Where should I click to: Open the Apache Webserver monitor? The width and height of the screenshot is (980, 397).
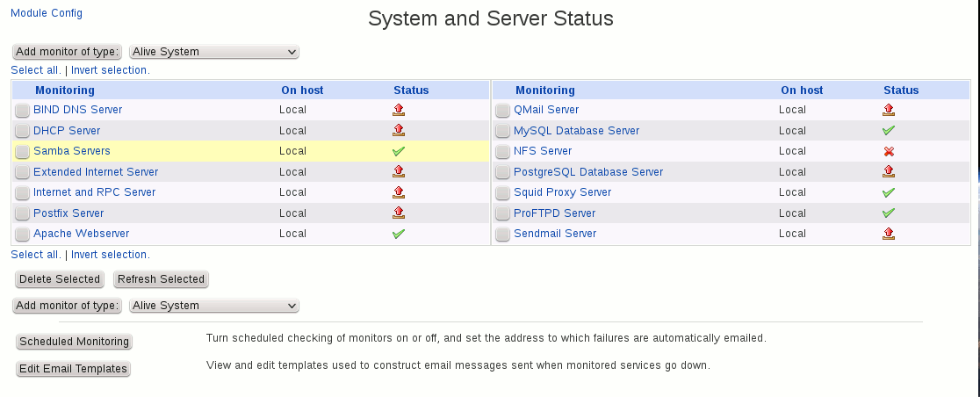pyautogui.click(x=82, y=234)
